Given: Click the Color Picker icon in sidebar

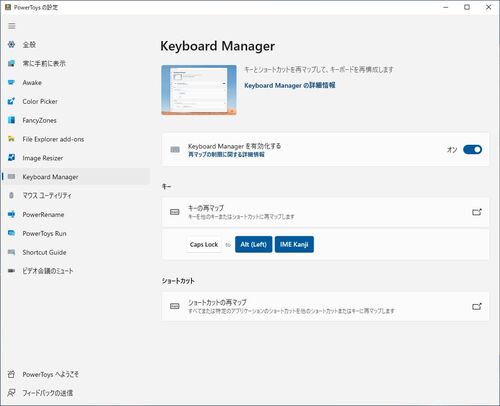Looking at the screenshot, I should tap(12, 101).
